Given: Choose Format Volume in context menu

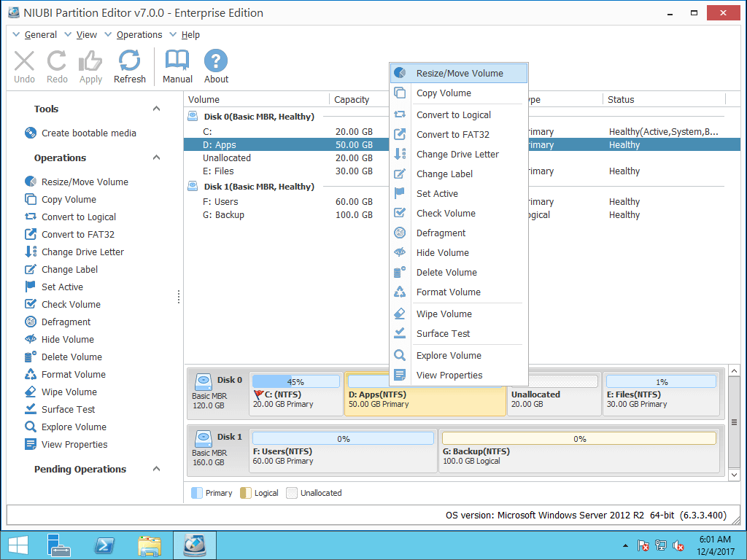Looking at the screenshot, I should pos(459,292).
